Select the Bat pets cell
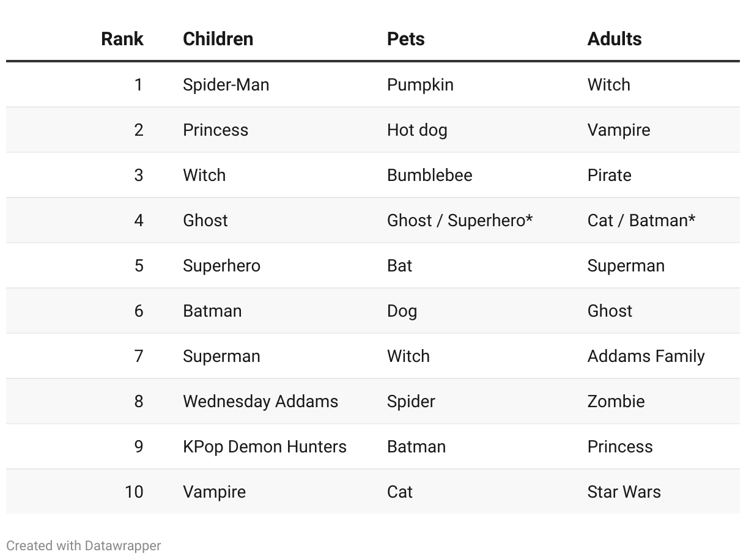Image resolution: width=746 pixels, height=560 pixels. (399, 265)
